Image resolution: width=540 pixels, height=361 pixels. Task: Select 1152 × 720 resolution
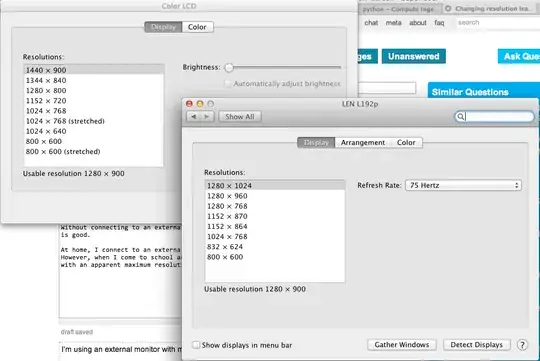pos(94,101)
